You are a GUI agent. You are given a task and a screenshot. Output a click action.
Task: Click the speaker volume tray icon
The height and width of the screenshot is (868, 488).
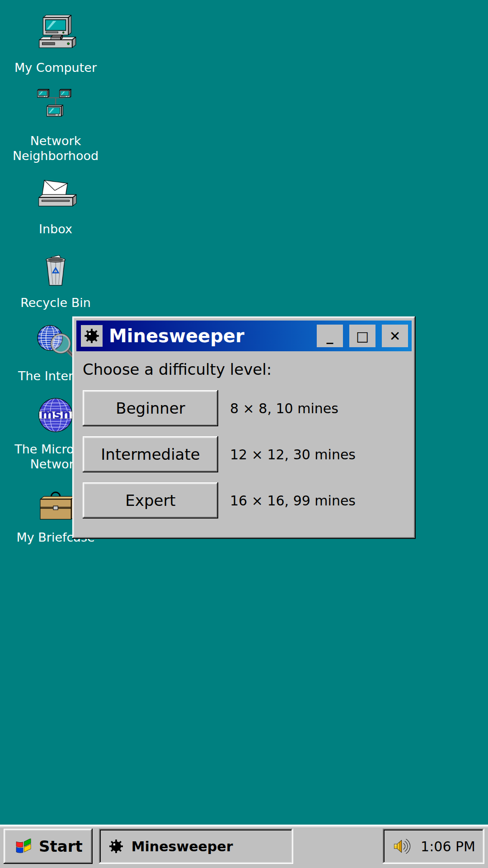point(402,846)
